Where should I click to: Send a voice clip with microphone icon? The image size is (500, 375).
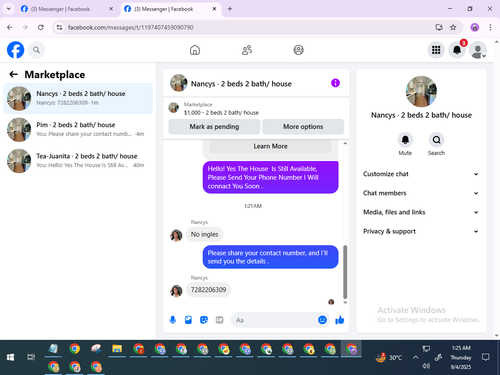coord(173,320)
